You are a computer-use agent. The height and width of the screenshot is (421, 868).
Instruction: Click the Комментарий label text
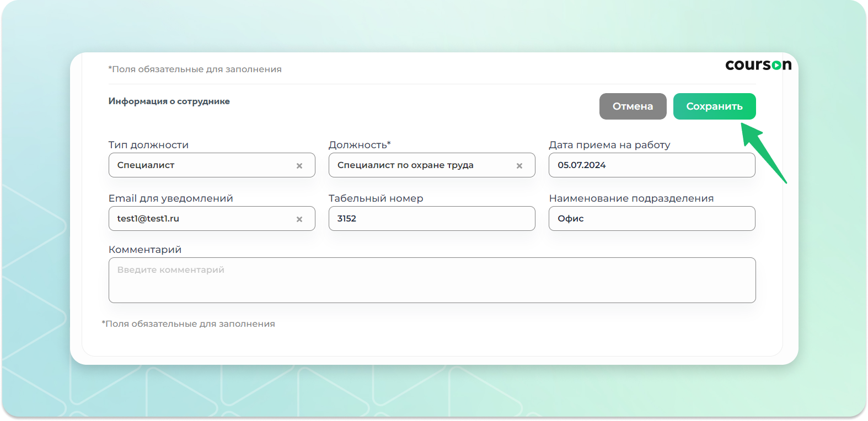click(x=145, y=250)
